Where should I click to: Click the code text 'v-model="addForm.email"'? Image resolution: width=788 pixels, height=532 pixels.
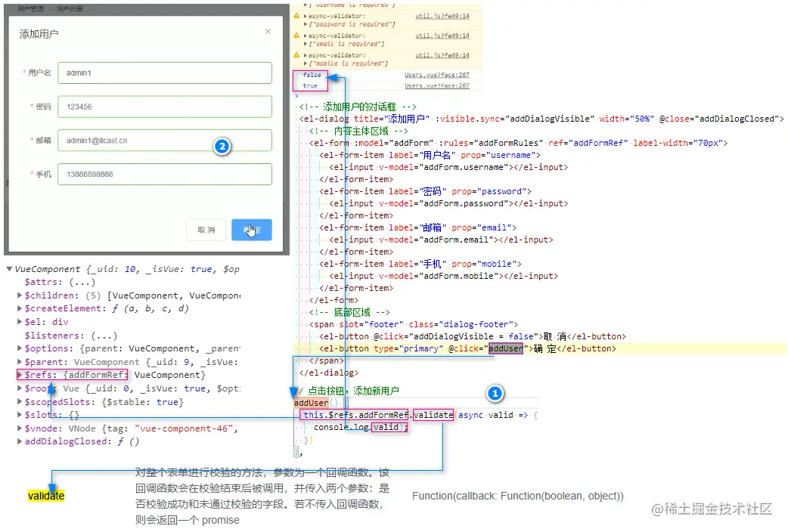tap(436, 240)
